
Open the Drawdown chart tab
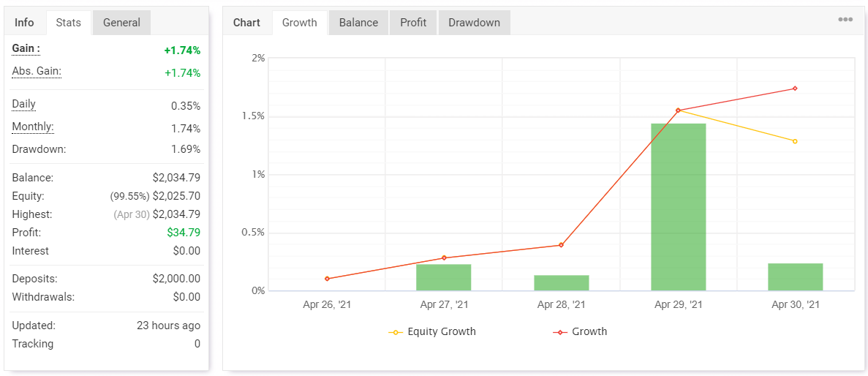coord(474,23)
